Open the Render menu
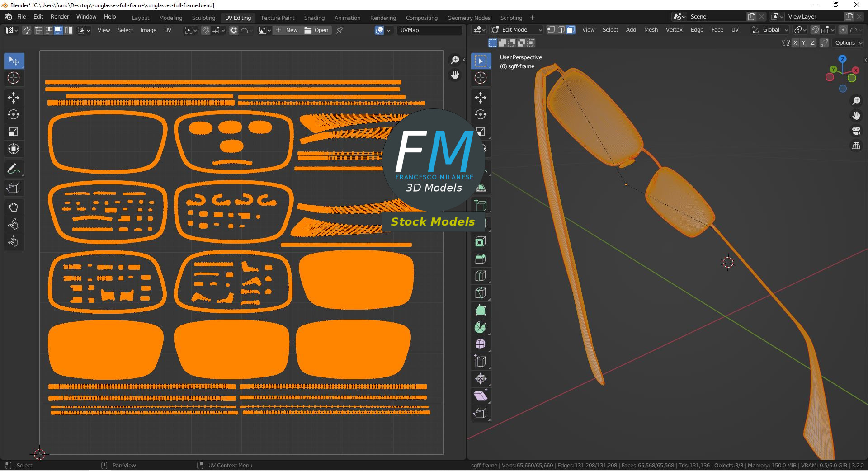This screenshot has width=868, height=471. point(60,17)
